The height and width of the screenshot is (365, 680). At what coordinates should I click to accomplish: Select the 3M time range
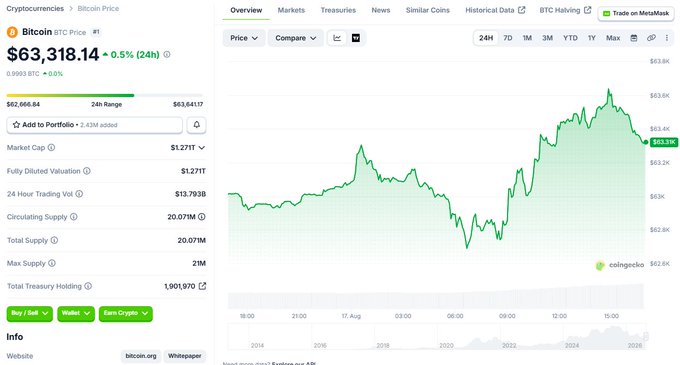[x=547, y=38]
